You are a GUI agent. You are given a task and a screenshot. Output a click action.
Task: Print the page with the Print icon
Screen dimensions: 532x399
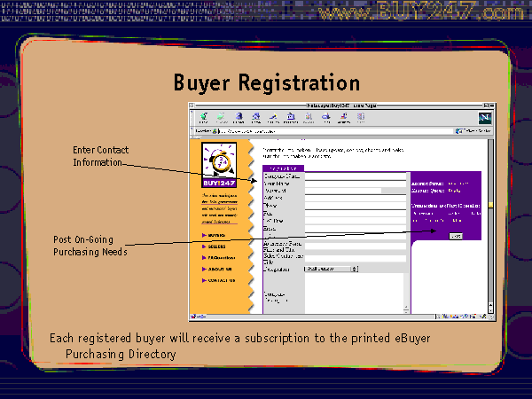click(326, 117)
